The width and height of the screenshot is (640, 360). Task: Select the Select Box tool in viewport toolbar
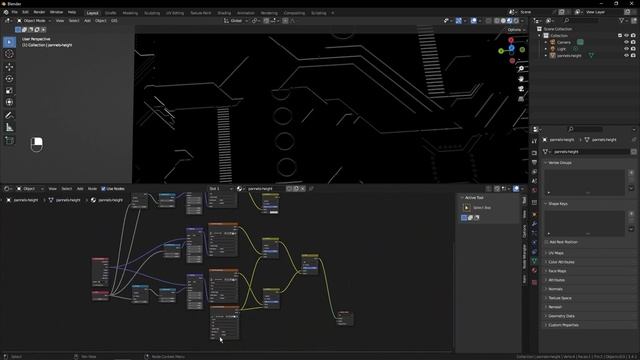[x=9, y=42]
